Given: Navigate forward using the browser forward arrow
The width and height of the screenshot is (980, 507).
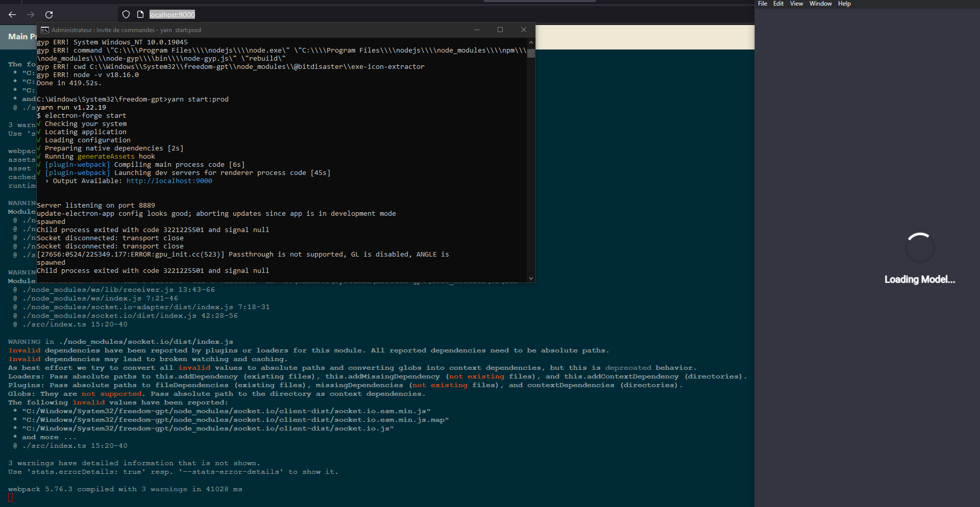Looking at the screenshot, I should (x=30, y=14).
